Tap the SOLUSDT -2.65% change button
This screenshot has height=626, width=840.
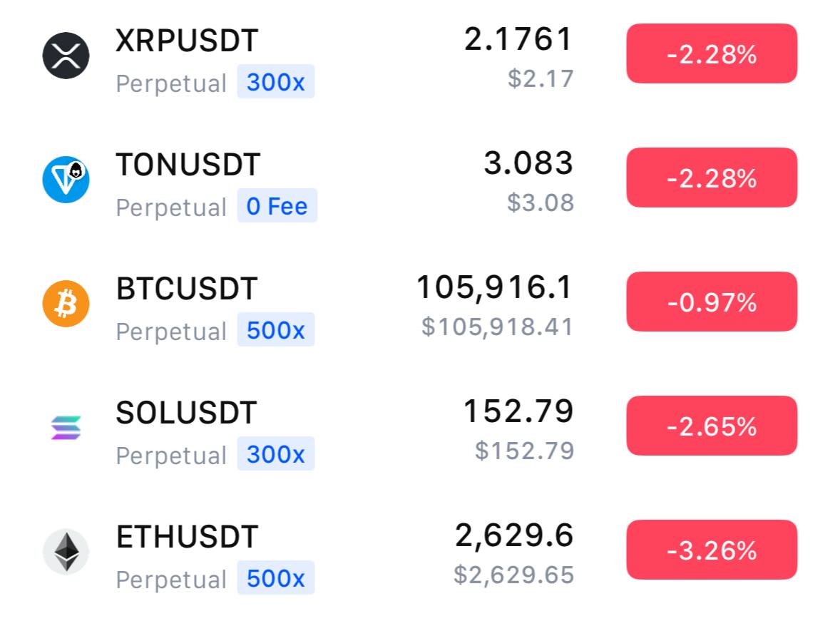coord(712,426)
